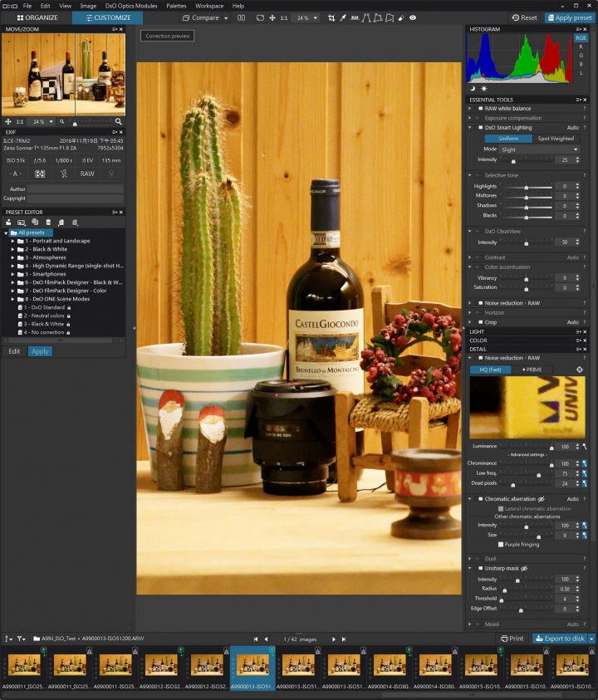Viewport: 598px width, 700px height.
Task: Switch to the ORGANIZE tab
Action: click(x=37, y=18)
